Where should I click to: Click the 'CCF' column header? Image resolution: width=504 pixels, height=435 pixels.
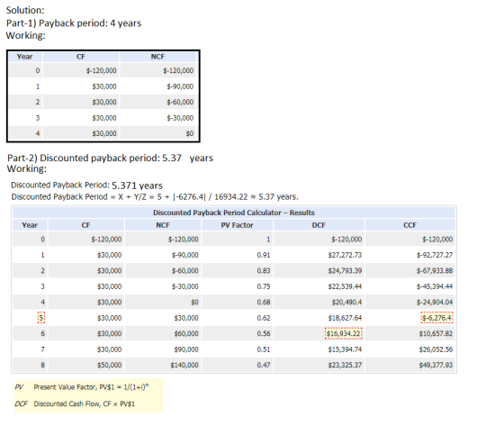click(409, 225)
